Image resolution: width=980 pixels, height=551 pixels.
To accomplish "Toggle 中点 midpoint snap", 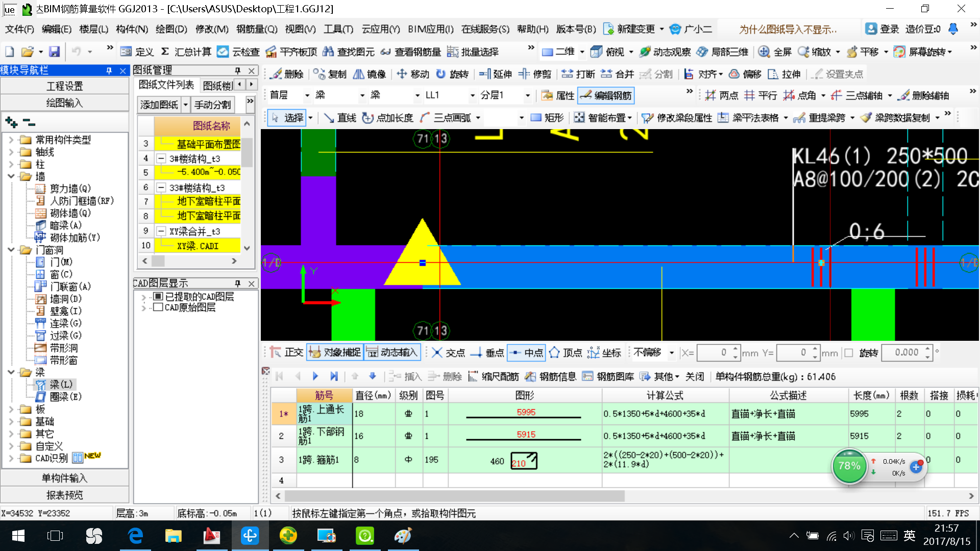I will point(526,353).
